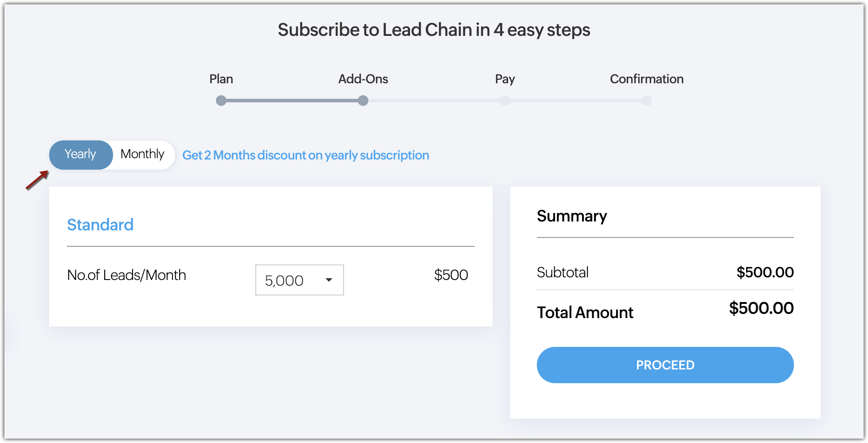Click the dropdown arrow next to 5,000
Viewport: 868px width, 443px height.
click(x=329, y=280)
